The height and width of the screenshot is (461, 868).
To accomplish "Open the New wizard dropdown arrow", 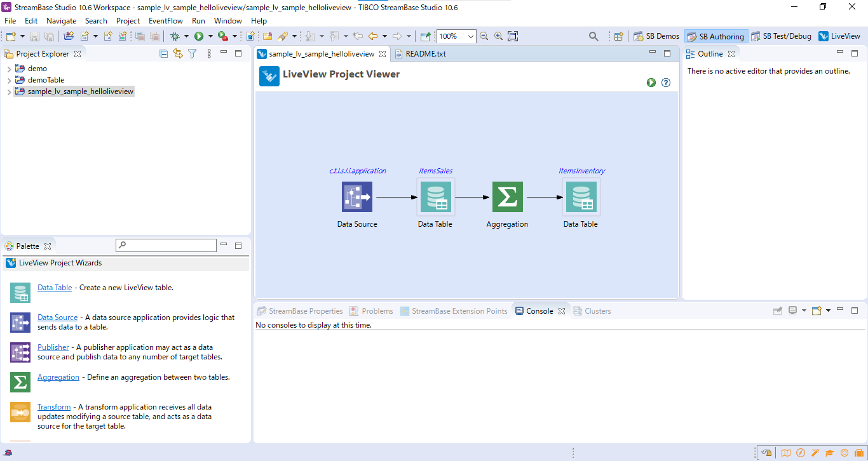I will [22, 36].
